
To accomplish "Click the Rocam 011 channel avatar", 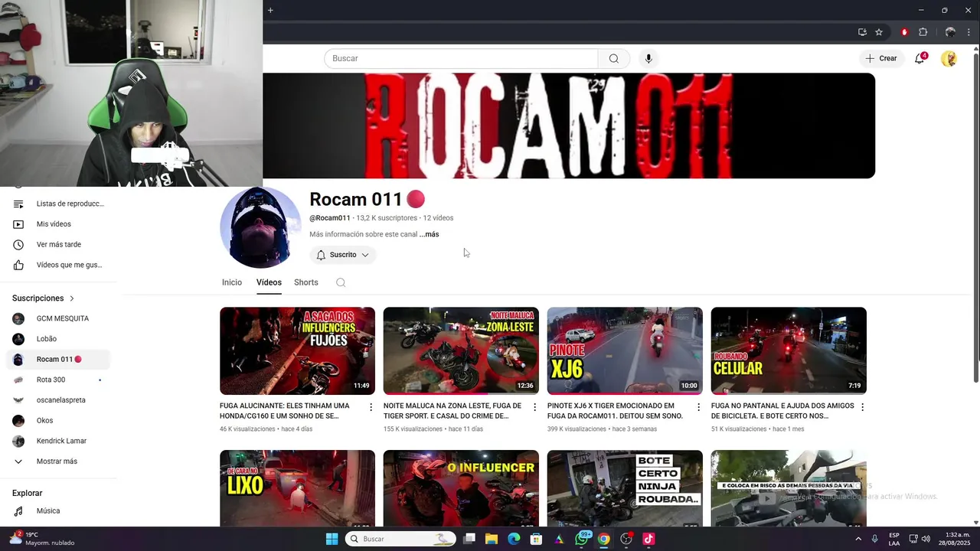I will coord(260,227).
